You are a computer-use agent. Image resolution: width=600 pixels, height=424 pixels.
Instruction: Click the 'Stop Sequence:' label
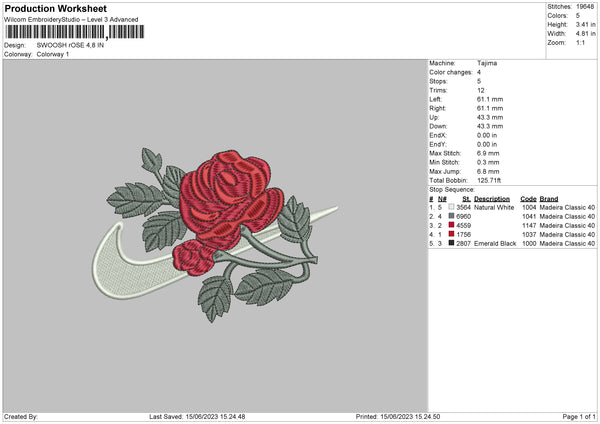pyautogui.click(x=452, y=190)
